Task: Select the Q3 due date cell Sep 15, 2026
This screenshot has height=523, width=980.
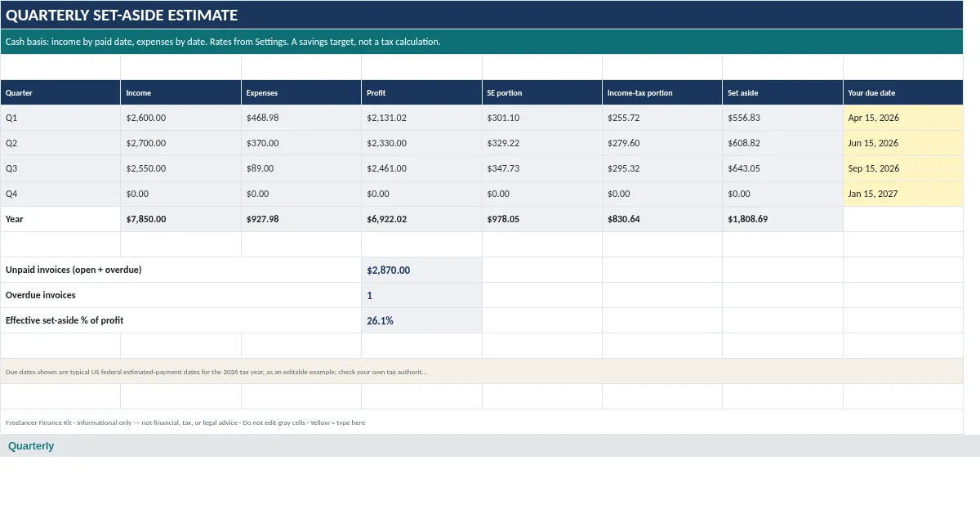Action: click(903, 168)
